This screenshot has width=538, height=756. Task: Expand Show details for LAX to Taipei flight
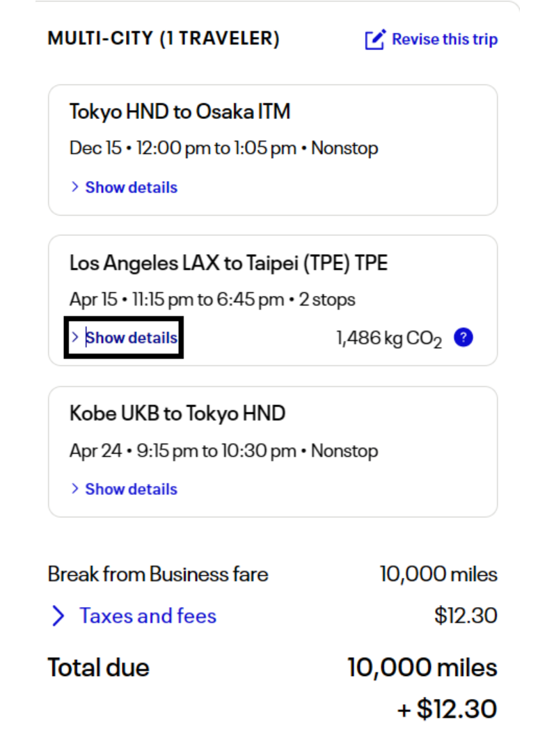[x=131, y=338]
